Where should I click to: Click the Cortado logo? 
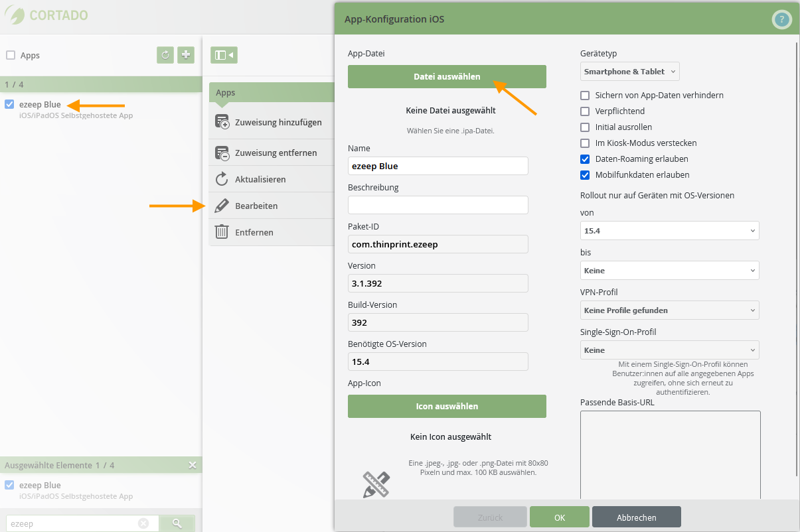click(x=45, y=15)
